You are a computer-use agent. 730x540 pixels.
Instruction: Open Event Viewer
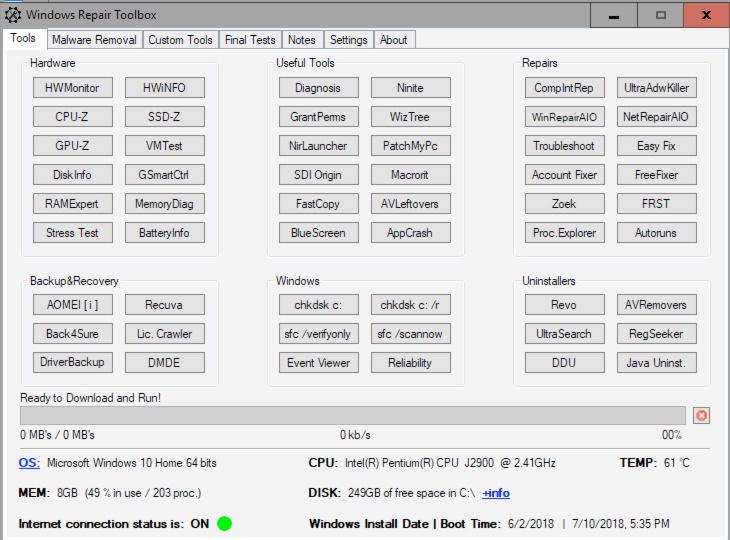(319, 362)
